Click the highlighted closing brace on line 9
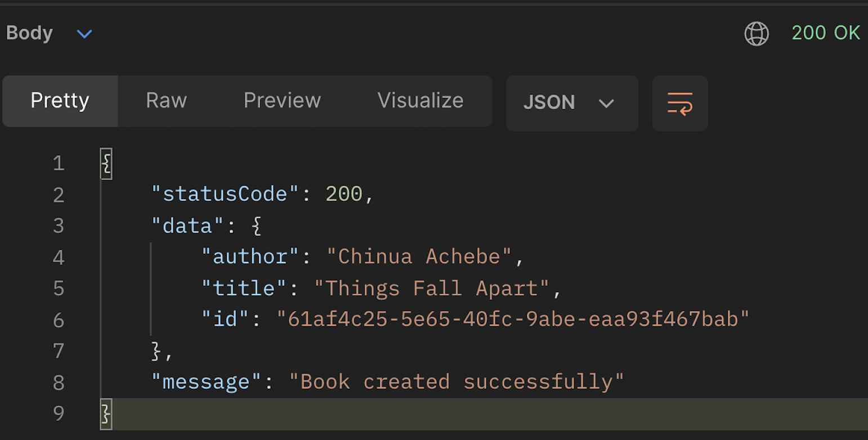Image resolution: width=868 pixels, height=440 pixels. pyautogui.click(x=106, y=414)
